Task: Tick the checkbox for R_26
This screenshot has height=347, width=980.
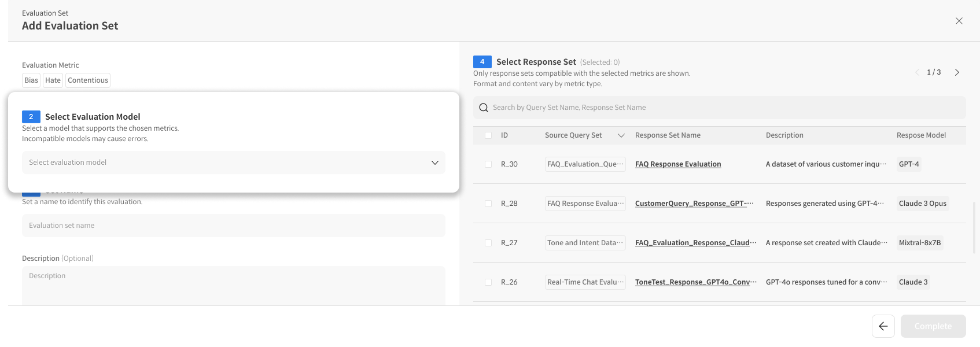Action: (x=488, y=282)
